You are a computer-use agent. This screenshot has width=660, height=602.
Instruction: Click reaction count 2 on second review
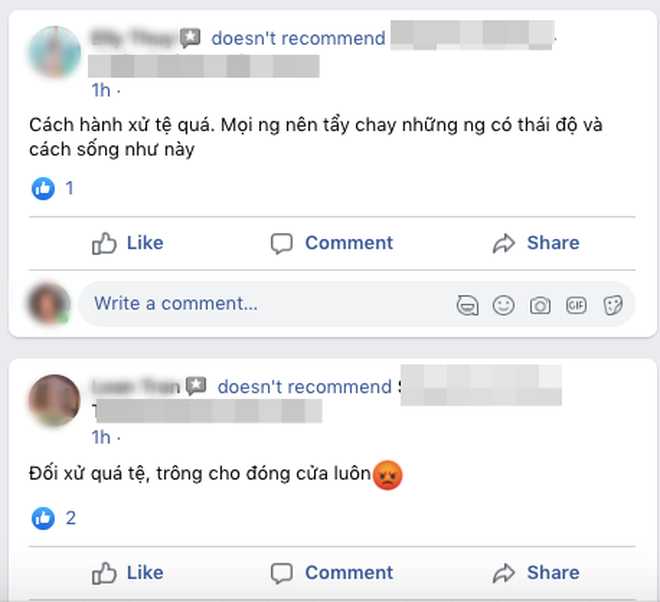point(71,518)
